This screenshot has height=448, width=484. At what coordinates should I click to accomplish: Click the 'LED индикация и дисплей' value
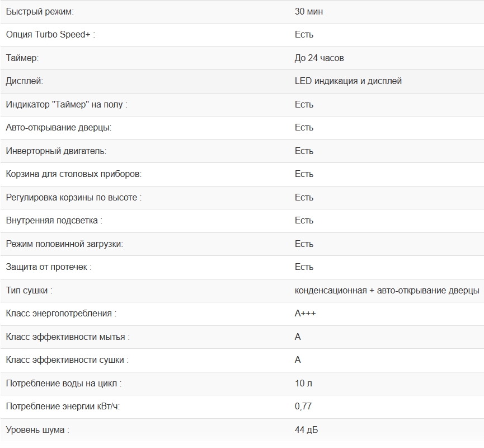(348, 81)
